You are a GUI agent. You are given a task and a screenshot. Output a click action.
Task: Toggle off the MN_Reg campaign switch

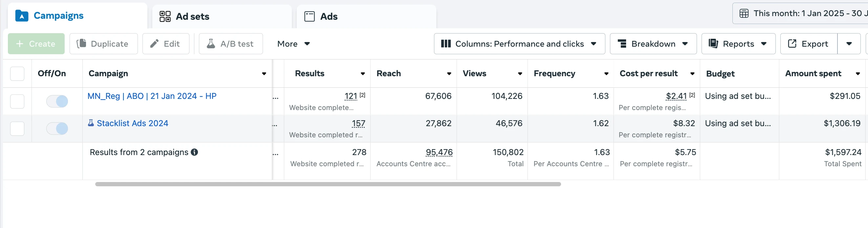tap(57, 101)
